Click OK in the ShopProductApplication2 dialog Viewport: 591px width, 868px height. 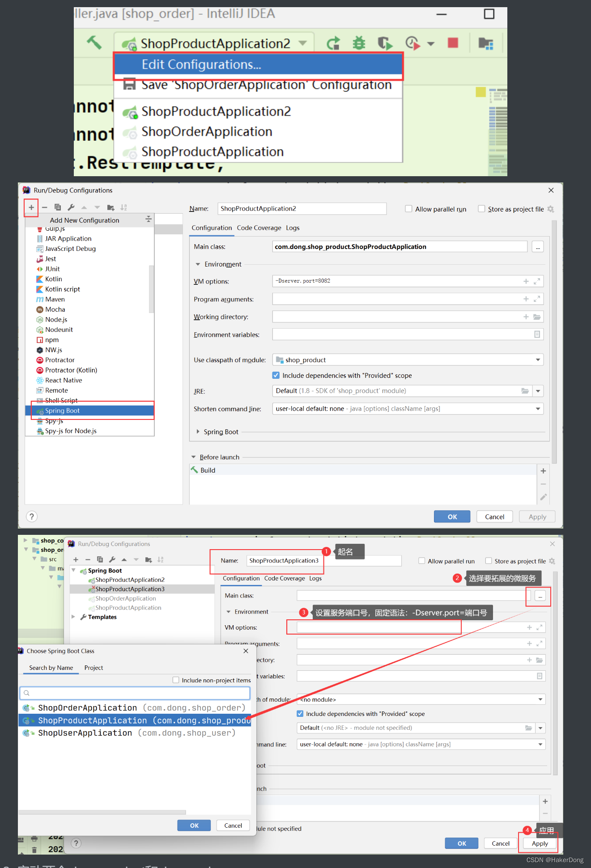[452, 517]
